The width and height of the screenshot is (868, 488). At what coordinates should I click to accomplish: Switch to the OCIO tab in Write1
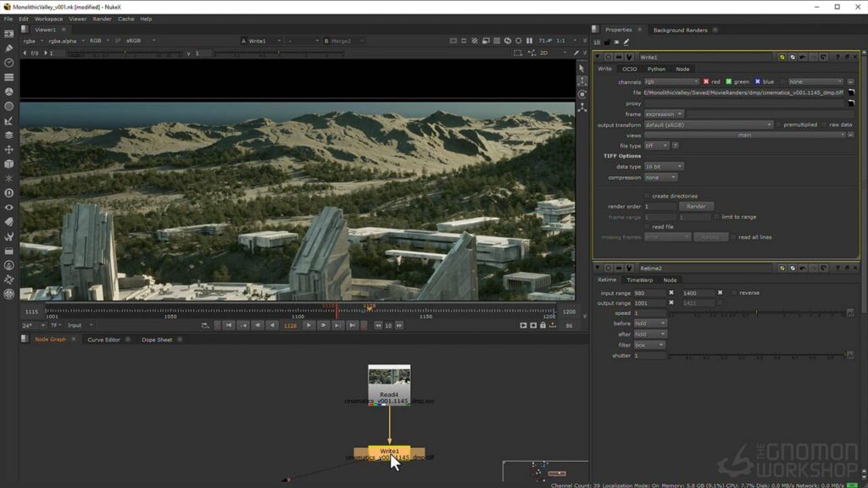coord(630,69)
